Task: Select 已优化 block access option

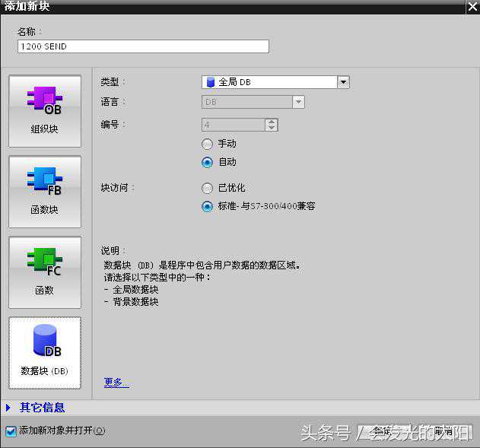Action: click(208, 188)
